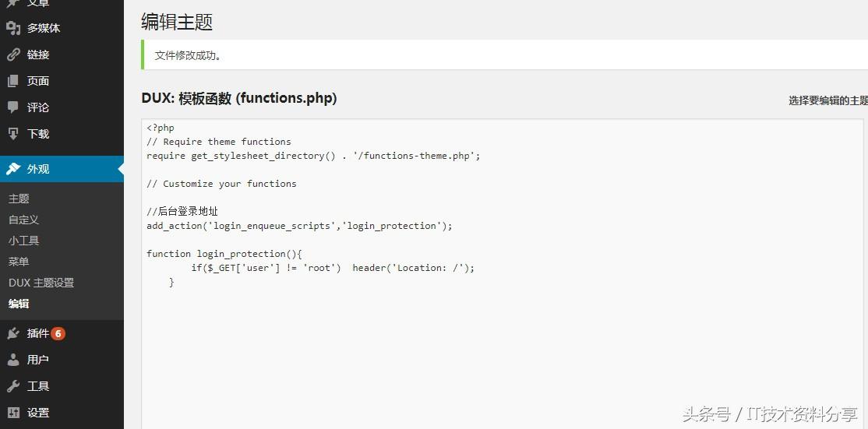
Task: Click the Links (链接) chain icon
Action: pyautogui.click(x=13, y=55)
